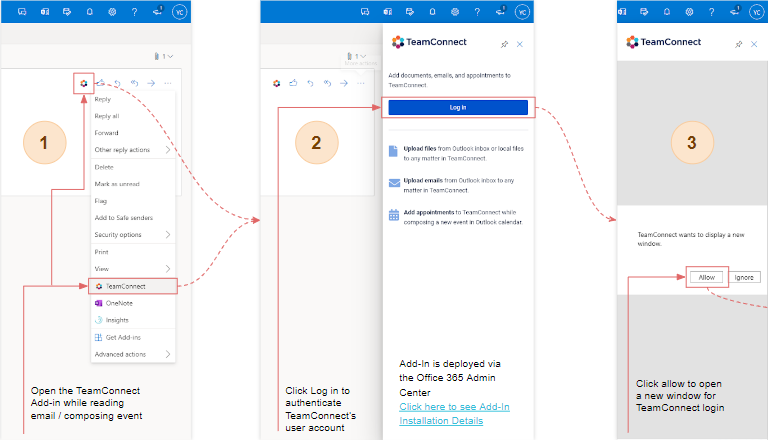Viewport: 768px width, 440px height.
Task: Click the Reply icon in step 2 toolbar
Action: (310, 83)
